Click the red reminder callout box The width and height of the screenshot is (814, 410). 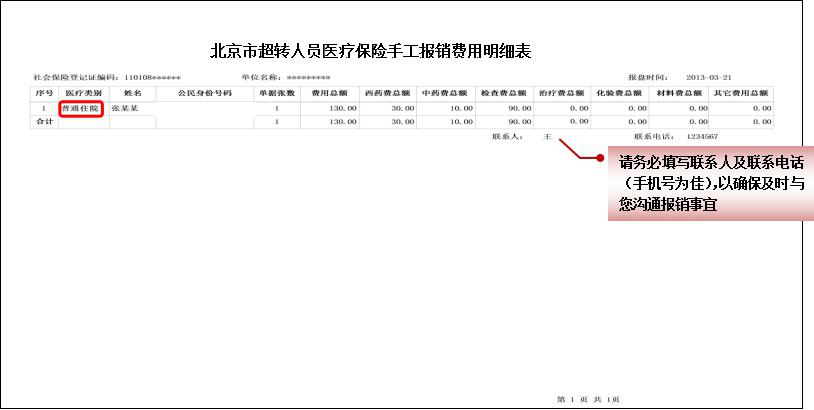point(708,181)
